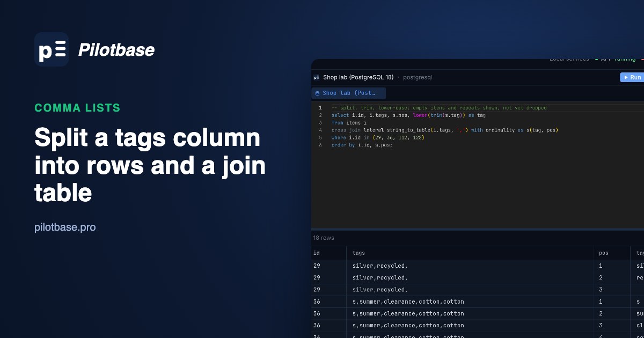Viewport: 644px width, 338px height.
Task: Place cursor in the comment on editor line 1
Action: [439, 108]
